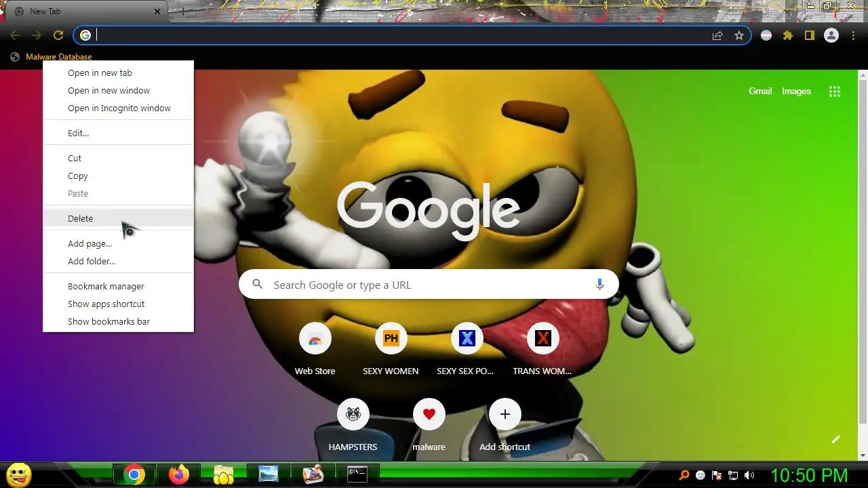The image size is (868, 488).
Task: Open Bookmark manager from the menu
Action: 119,286
